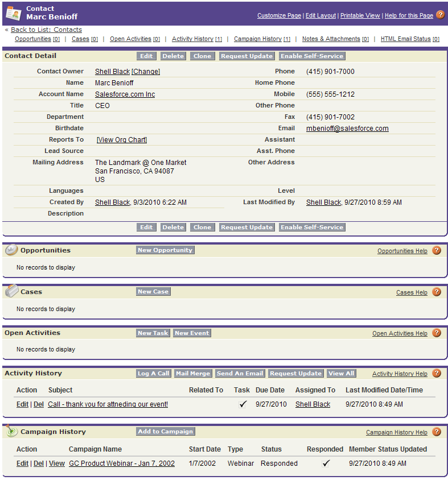Open the Edit Layout link
Viewport: 448px width, 480px height.
click(320, 15)
